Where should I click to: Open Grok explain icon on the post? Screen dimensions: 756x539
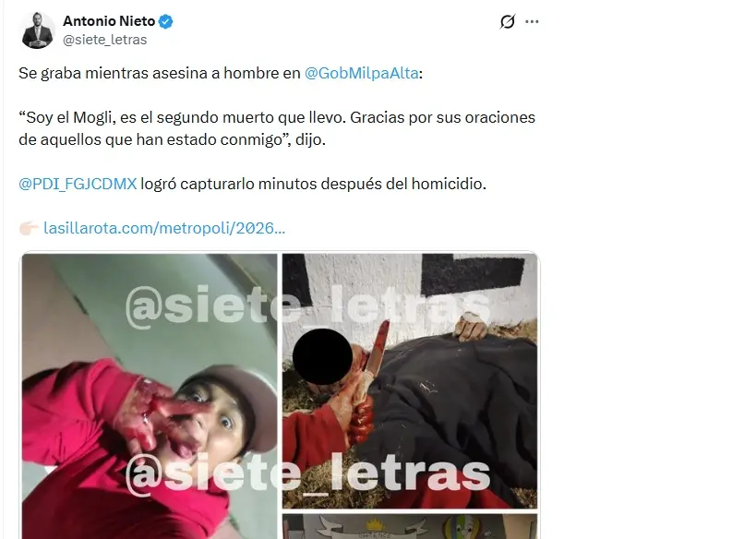pos(507,22)
